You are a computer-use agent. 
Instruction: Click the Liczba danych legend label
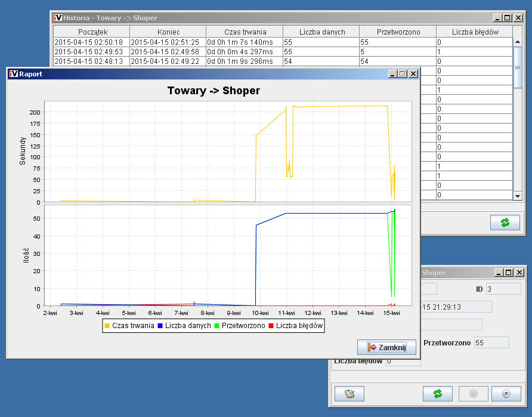188,326
